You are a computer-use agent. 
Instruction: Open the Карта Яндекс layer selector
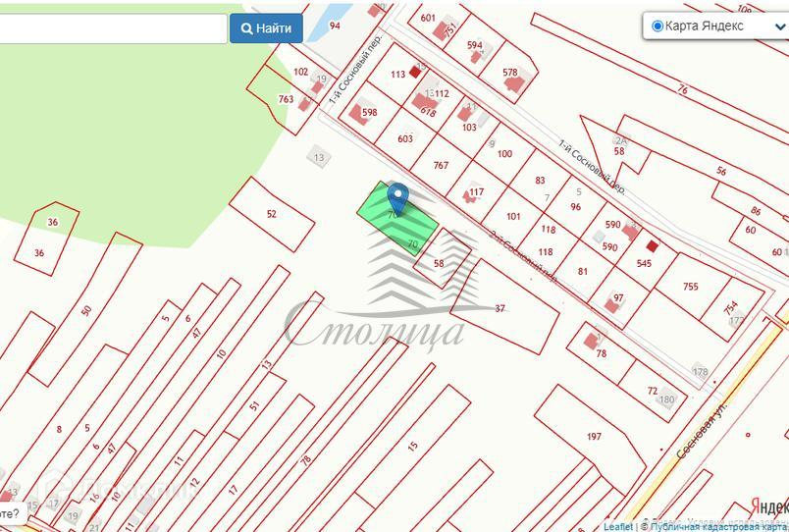point(715,27)
